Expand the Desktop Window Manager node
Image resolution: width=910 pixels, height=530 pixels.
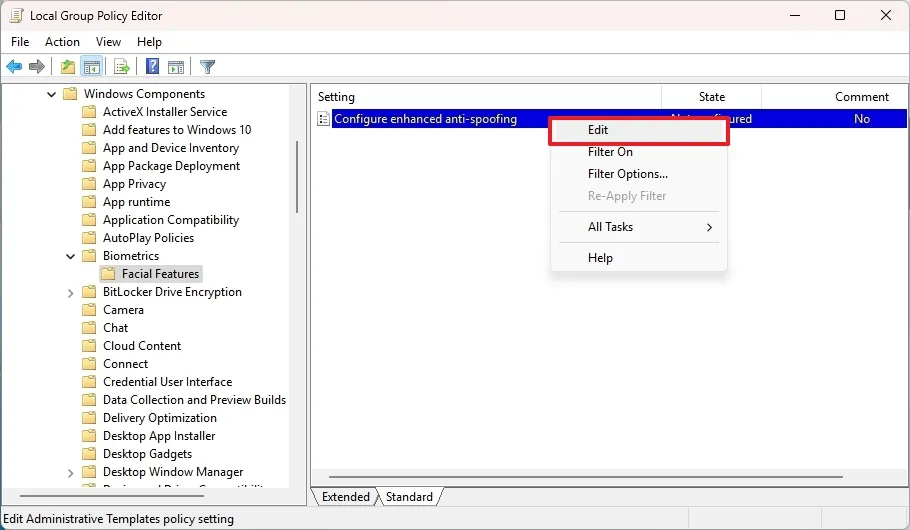coord(70,472)
